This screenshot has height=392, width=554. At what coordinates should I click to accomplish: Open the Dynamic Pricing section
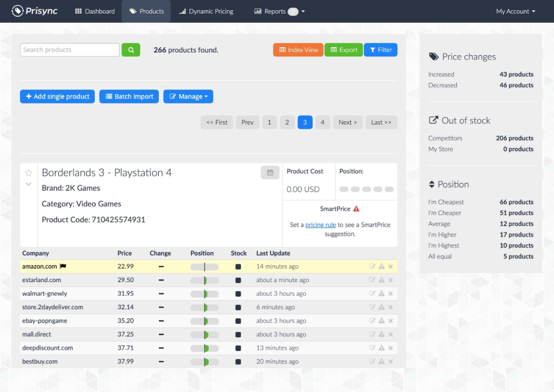pos(206,11)
